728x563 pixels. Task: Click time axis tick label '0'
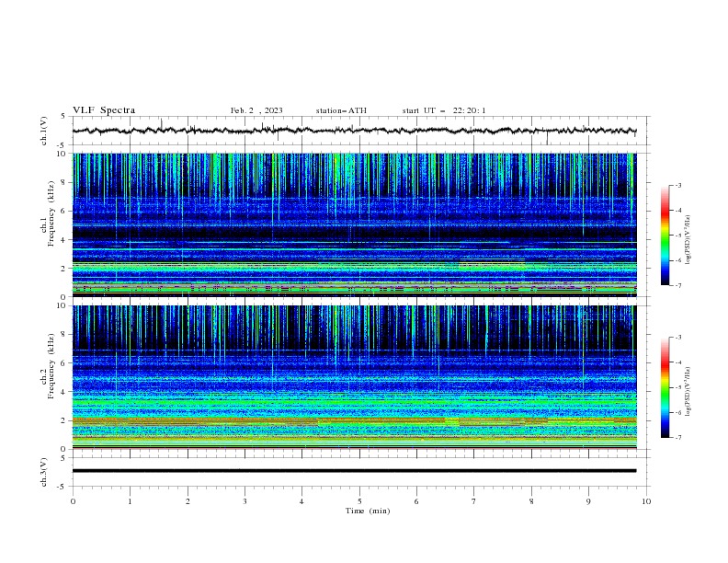73,501
